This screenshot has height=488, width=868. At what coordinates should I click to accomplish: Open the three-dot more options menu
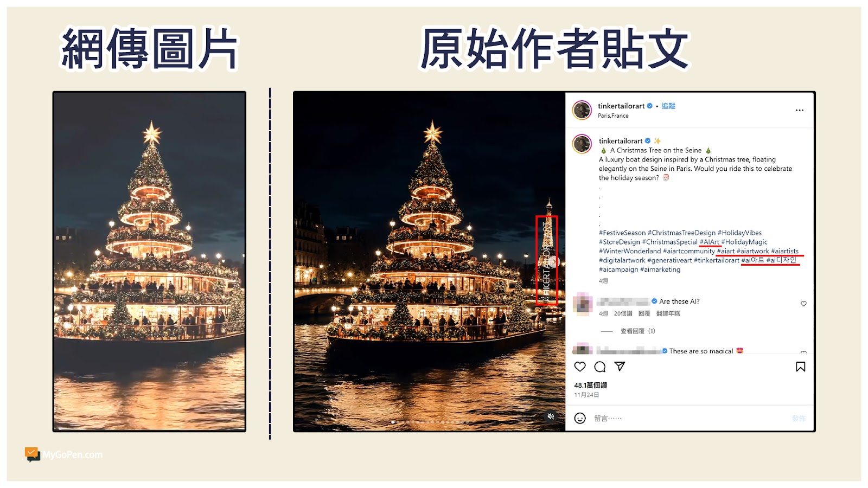pos(800,110)
